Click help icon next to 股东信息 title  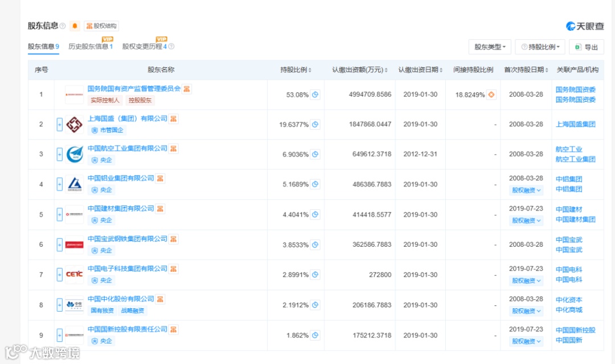(x=63, y=26)
